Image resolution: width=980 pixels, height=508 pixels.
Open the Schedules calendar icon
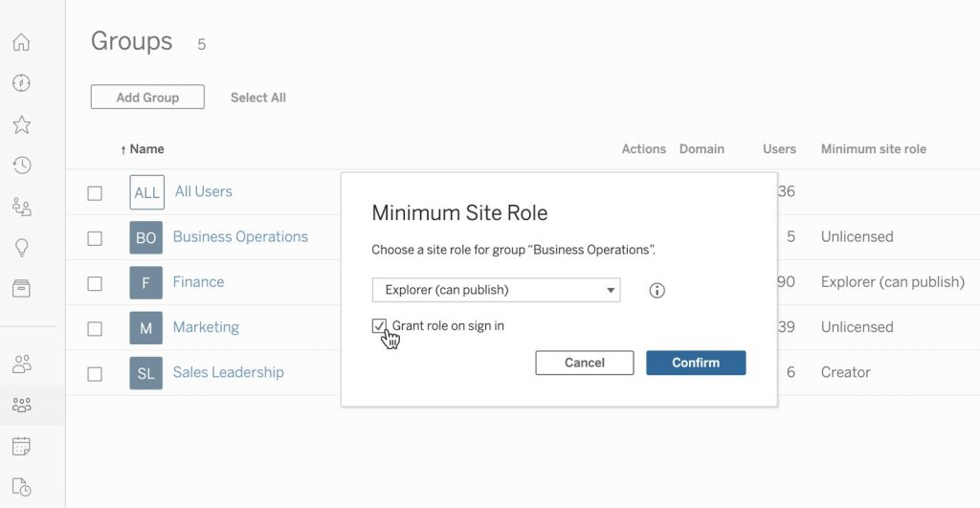21,446
